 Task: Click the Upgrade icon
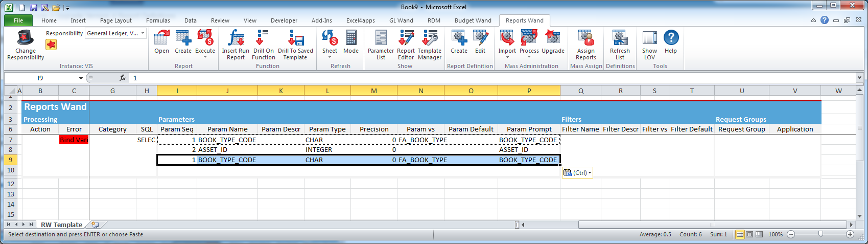pyautogui.click(x=553, y=38)
